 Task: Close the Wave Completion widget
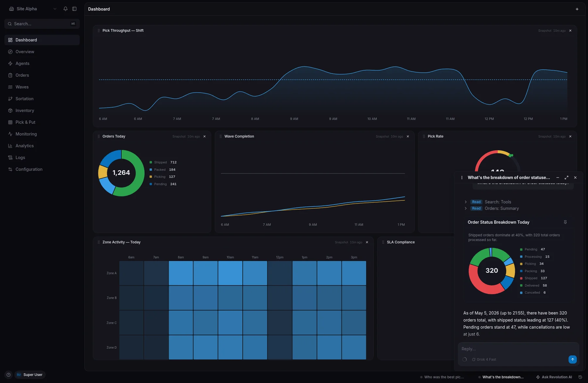tap(408, 137)
